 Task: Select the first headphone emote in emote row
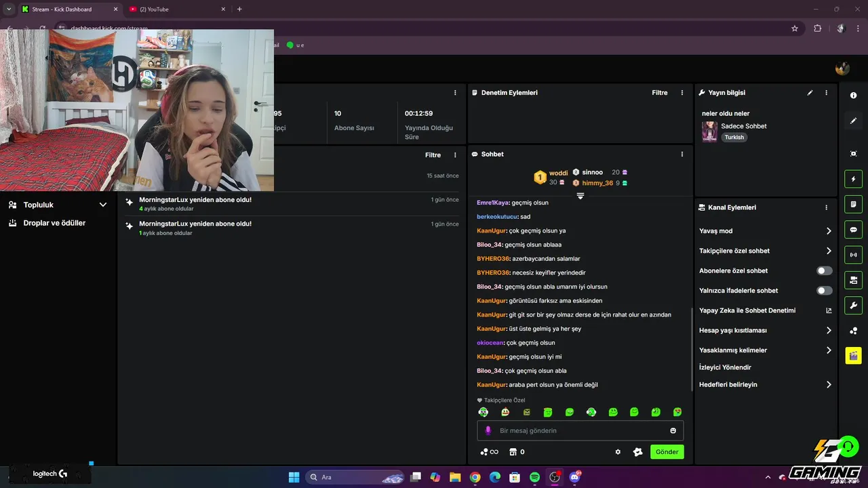(484, 412)
